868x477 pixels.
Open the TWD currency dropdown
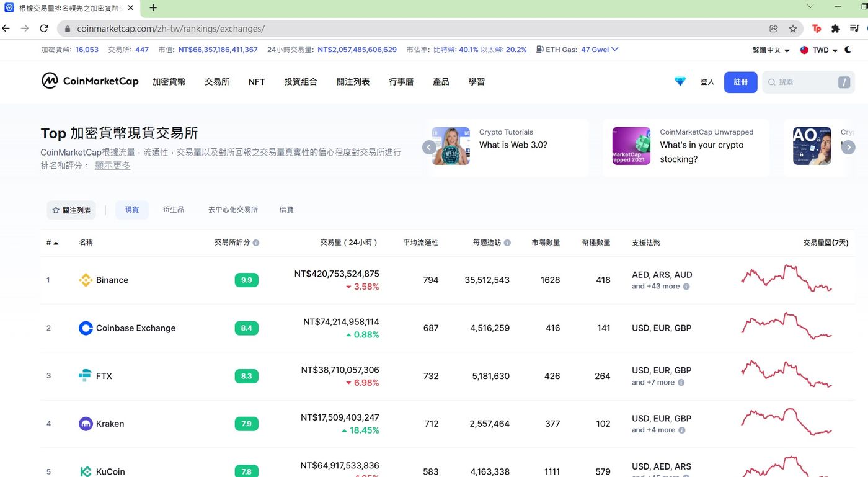(819, 50)
